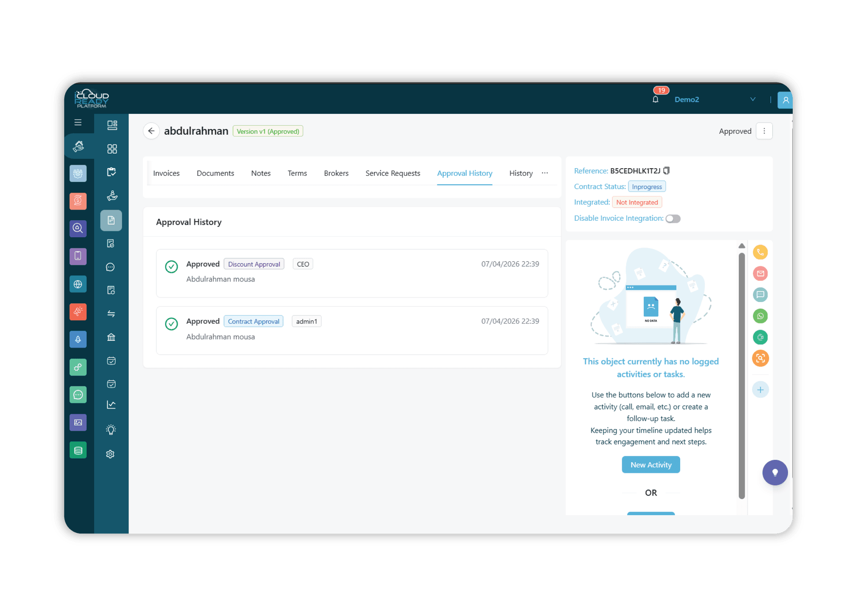Switch to the History tab
Image resolution: width=857 pixels, height=616 pixels.
tap(521, 173)
